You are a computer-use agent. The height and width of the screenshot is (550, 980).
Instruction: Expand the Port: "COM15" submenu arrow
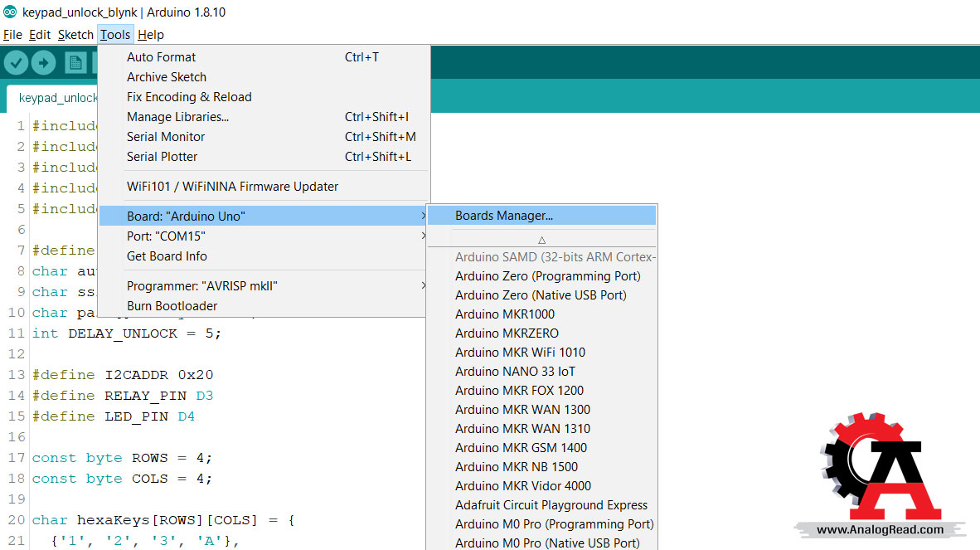423,236
